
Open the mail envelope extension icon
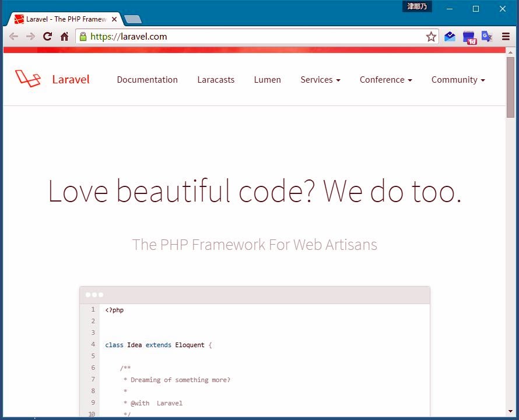coord(450,37)
